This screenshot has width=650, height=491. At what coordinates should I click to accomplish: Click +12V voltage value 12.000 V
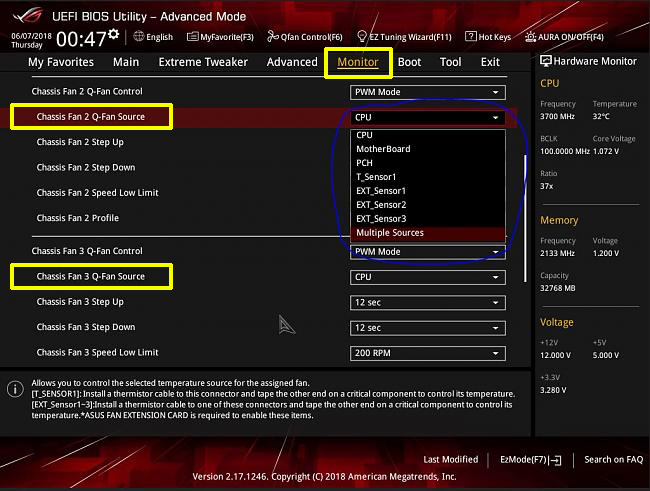coord(555,355)
